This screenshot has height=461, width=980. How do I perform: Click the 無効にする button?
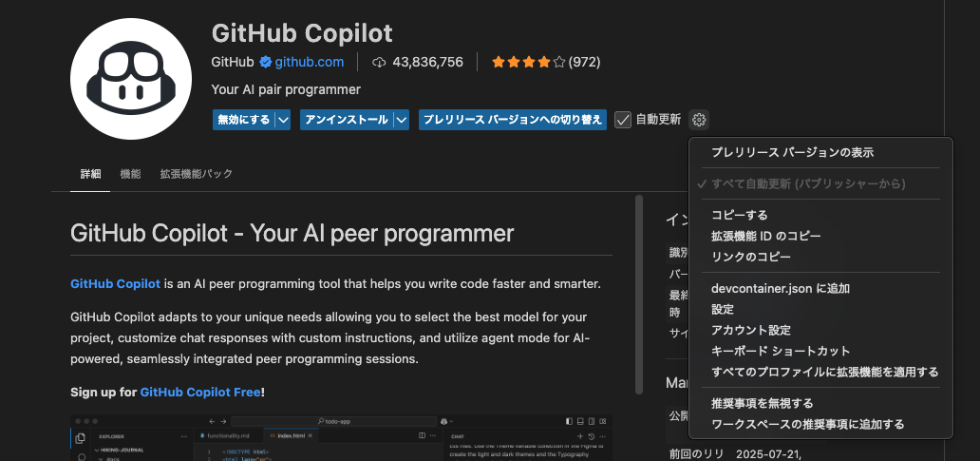[x=244, y=120]
